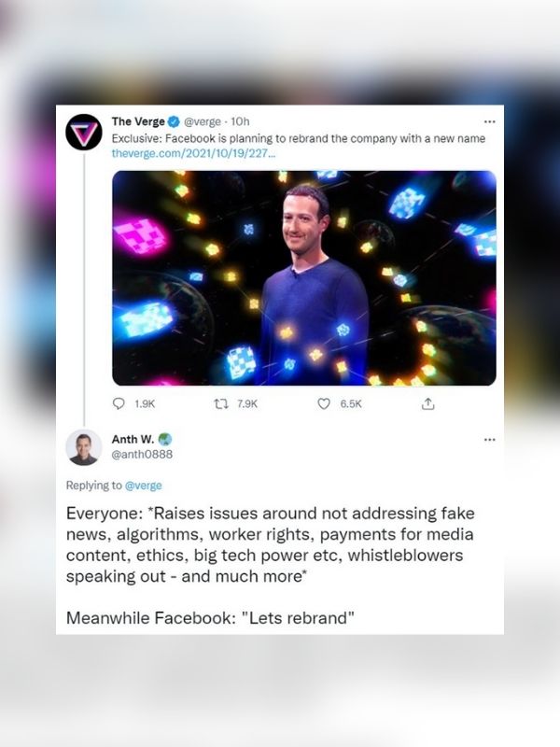Open the Zuckerberg metaverse image
This screenshot has width=560, height=747.
point(304,277)
